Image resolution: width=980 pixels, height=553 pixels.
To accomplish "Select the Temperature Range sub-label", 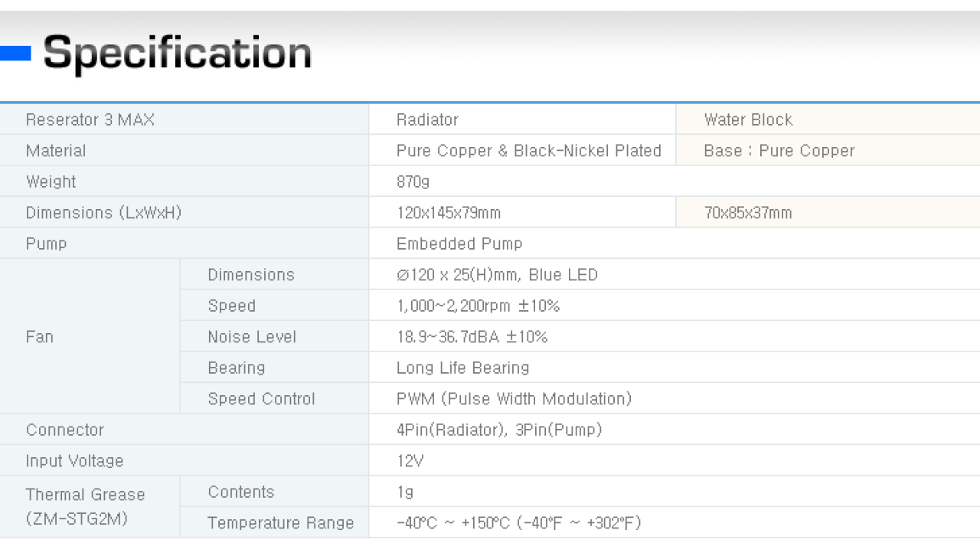I will 281,522.
